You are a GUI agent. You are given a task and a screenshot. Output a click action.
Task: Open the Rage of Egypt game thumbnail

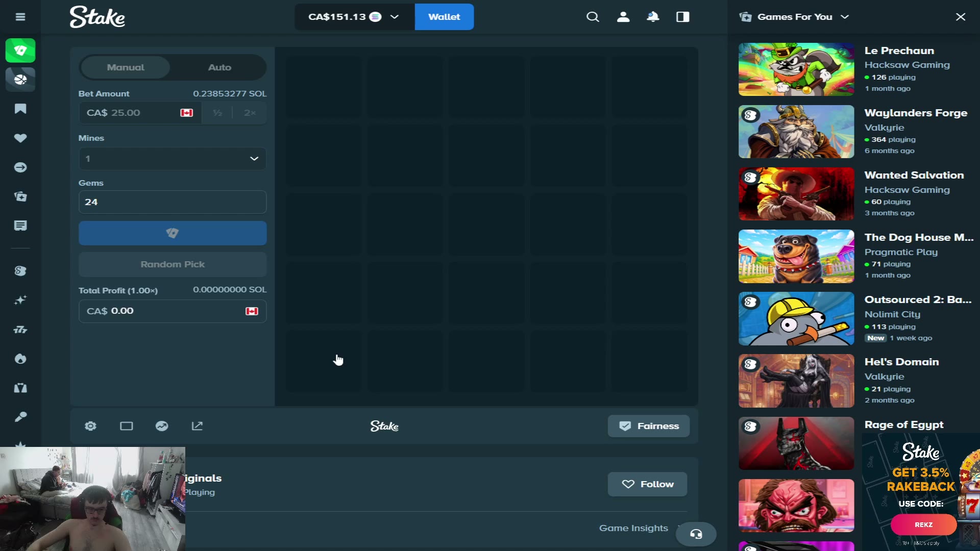pyautogui.click(x=796, y=443)
